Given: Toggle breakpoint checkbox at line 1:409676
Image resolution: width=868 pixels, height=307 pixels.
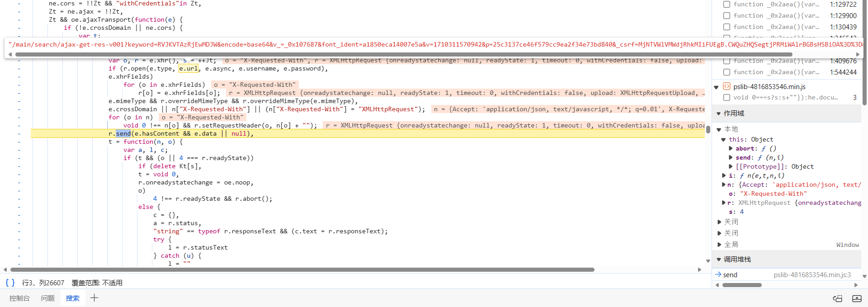Looking at the screenshot, I should [726, 61].
